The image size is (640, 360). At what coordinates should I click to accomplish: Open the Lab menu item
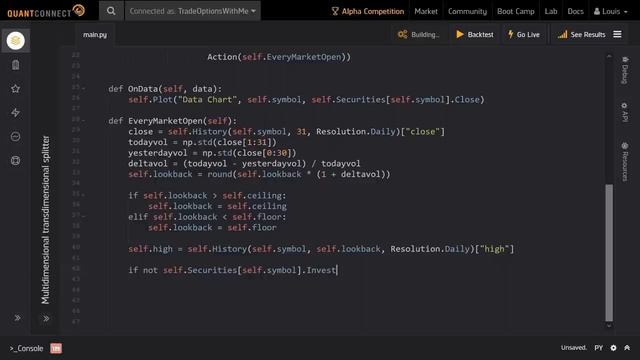click(x=551, y=11)
